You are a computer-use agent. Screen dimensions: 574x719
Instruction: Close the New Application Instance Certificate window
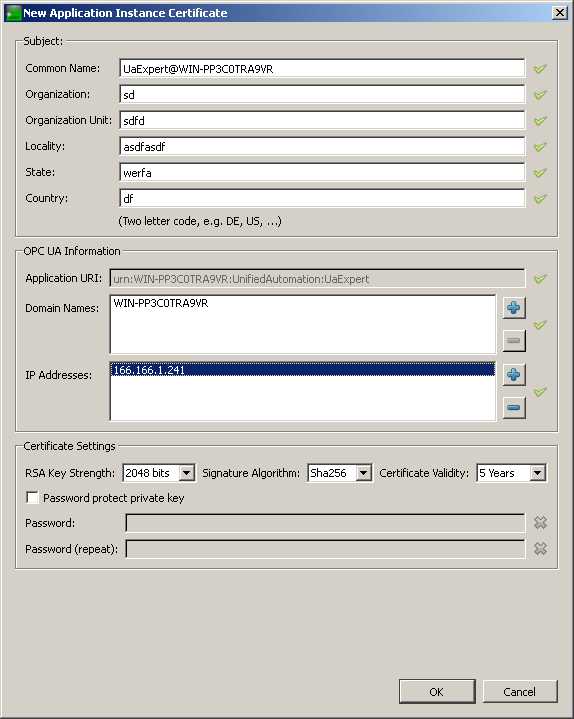click(560, 13)
